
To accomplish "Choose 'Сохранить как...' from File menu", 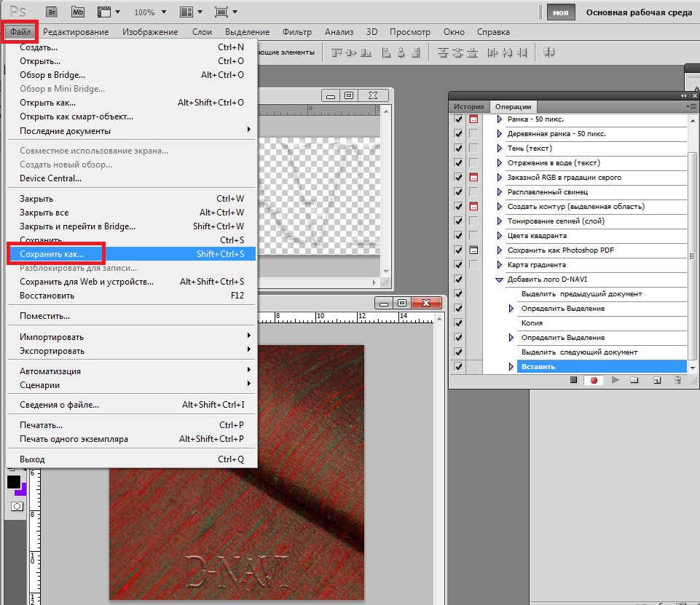I will [131, 254].
